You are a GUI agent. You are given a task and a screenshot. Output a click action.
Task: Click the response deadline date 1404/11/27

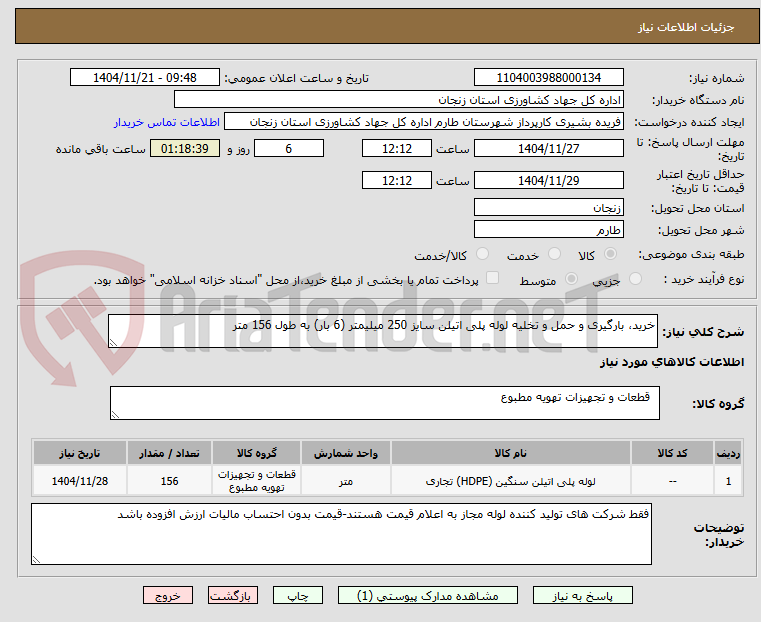[548, 148]
